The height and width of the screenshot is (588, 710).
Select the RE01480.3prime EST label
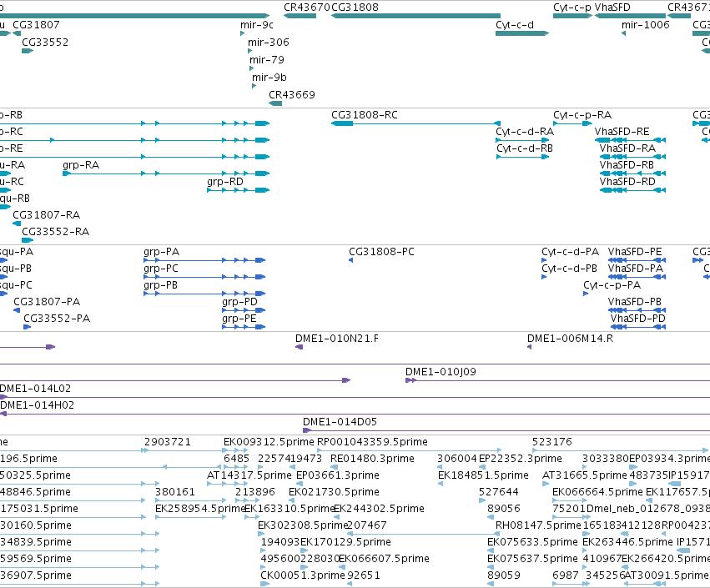pyautogui.click(x=372, y=459)
